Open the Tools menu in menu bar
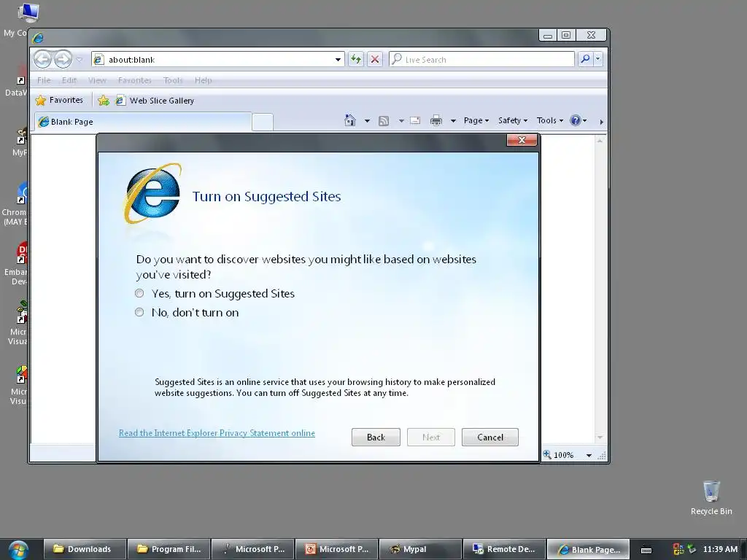Image resolution: width=747 pixels, height=560 pixels. [173, 80]
